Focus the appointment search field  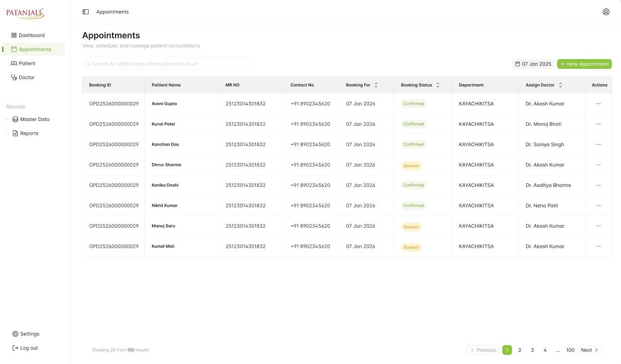168,64
